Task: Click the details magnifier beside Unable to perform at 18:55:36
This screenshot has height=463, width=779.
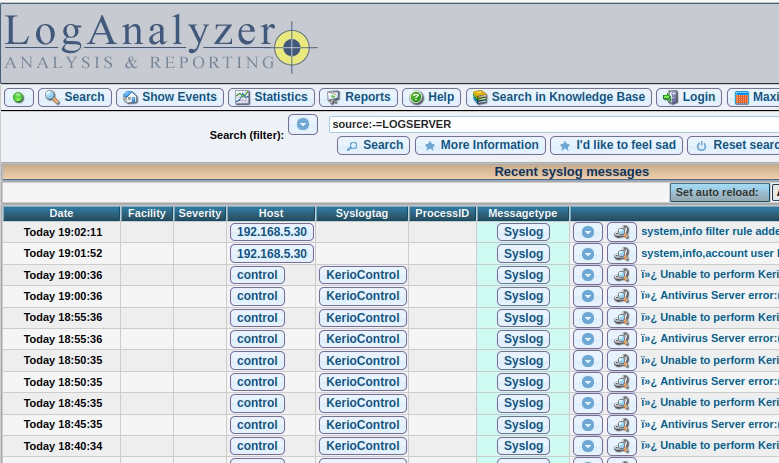Action: click(622, 318)
